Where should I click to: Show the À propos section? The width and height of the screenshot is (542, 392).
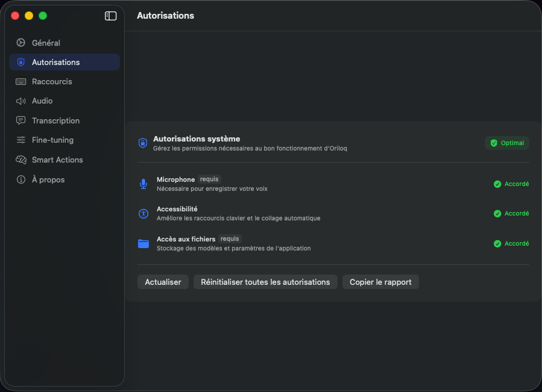(x=65, y=179)
